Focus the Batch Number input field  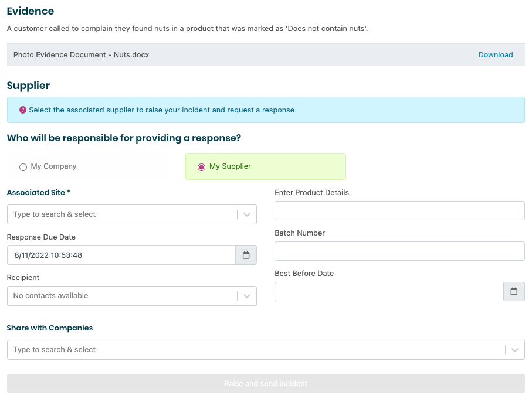399,251
